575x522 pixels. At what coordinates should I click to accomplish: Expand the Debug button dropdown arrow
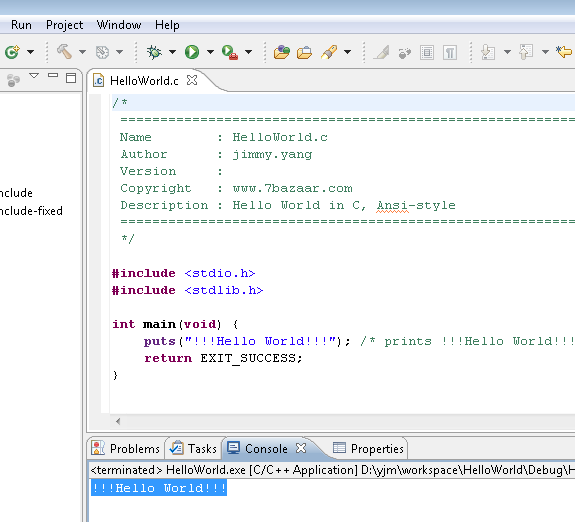click(x=172, y=52)
